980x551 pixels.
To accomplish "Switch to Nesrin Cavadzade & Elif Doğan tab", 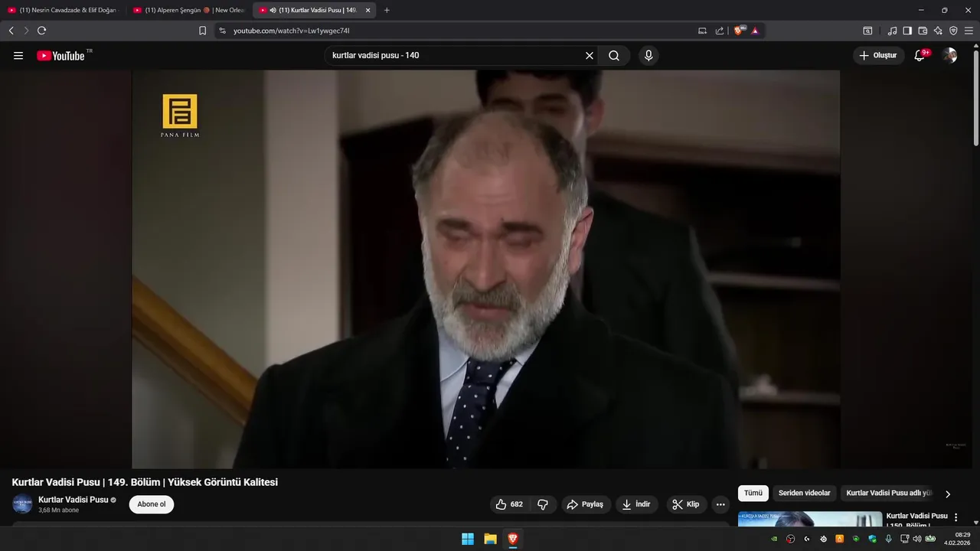I will coord(64,10).
